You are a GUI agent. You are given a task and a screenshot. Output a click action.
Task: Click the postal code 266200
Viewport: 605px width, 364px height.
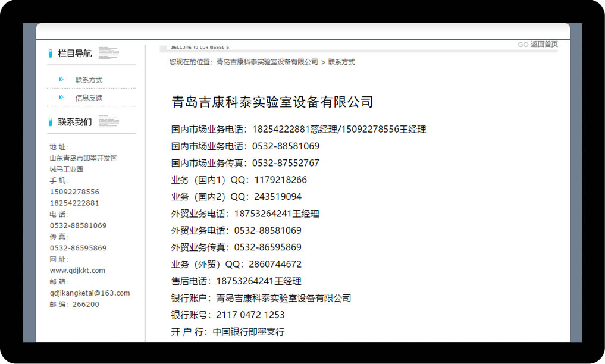tap(86, 305)
